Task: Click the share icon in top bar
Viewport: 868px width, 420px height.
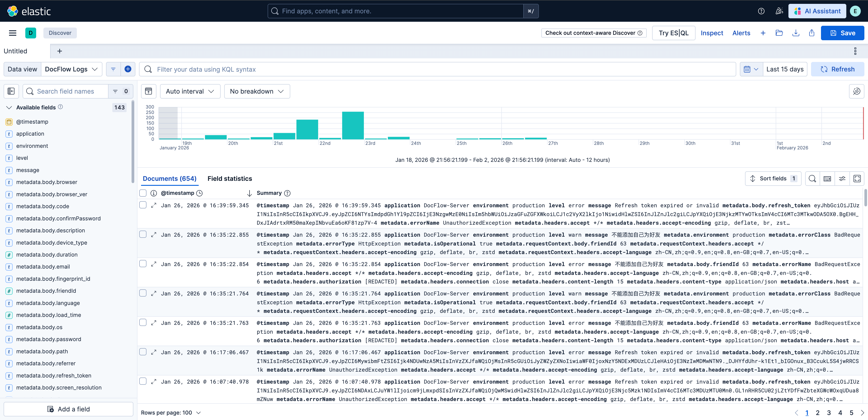Action: coord(812,33)
